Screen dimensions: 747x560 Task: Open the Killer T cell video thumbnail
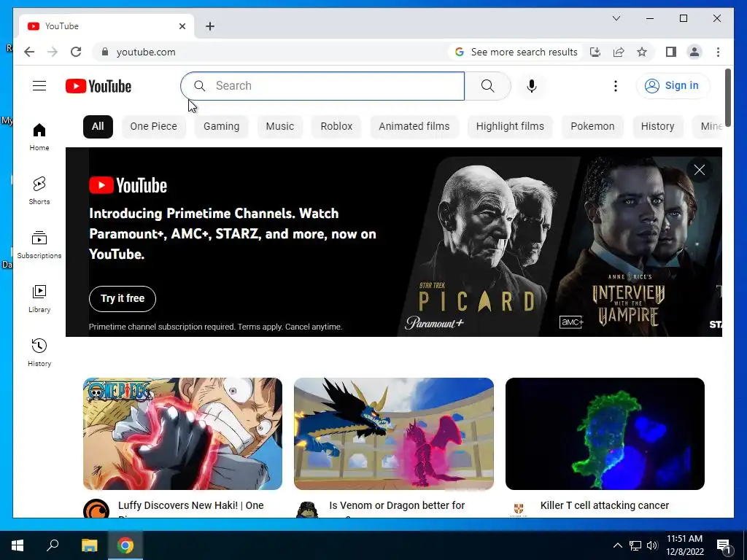pos(605,434)
